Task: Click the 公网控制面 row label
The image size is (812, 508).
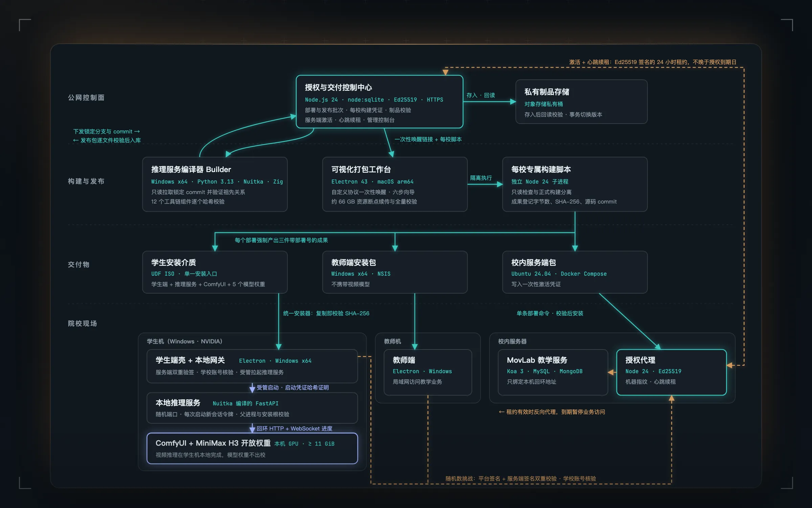Action: [x=86, y=98]
